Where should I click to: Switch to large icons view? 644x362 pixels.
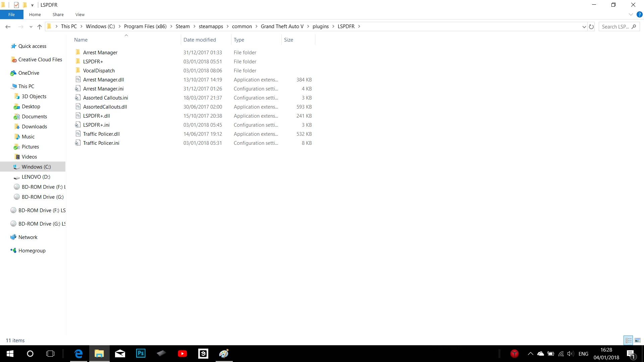[x=638, y=340]
